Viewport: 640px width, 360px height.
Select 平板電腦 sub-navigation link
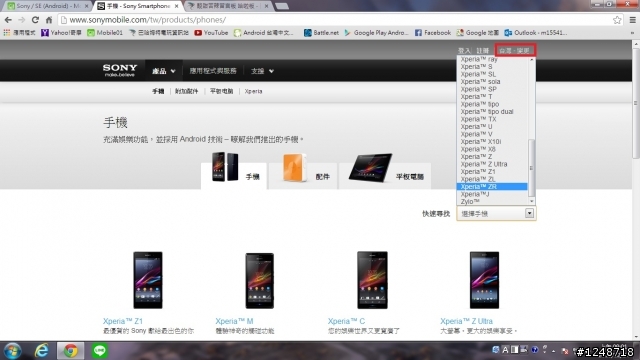tap(221, 91)
